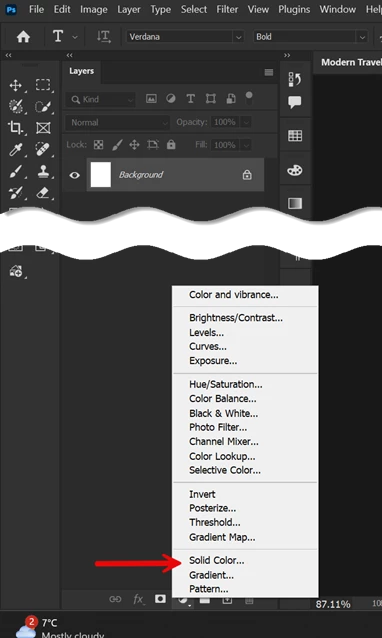The width and height of the screenshot is (382, 638).
Task: Open the Image menu
Action: point(94,9)
